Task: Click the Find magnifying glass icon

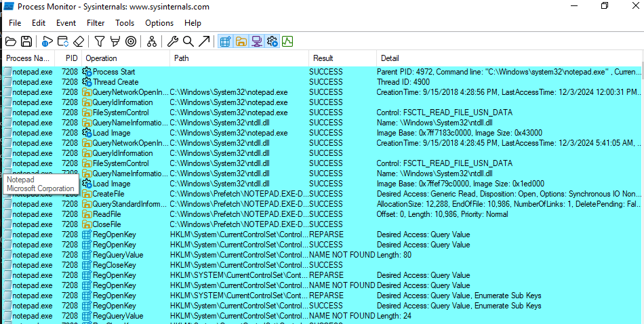Action: (x=188, y=41)
